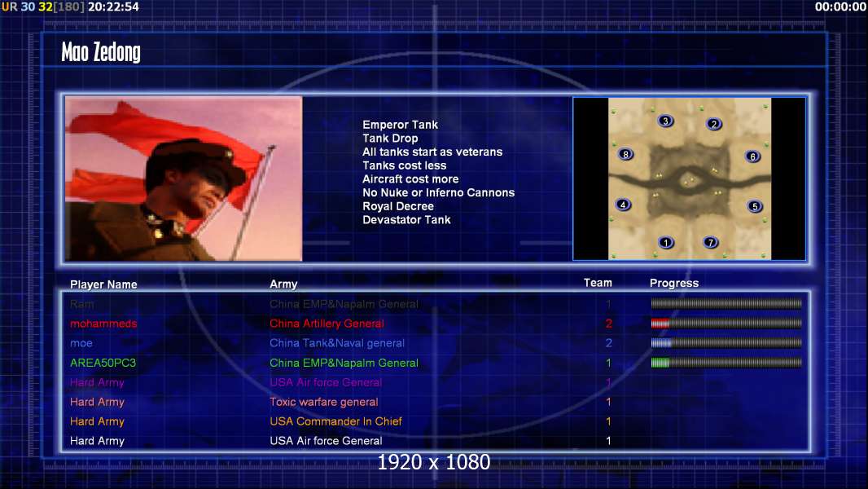Click team number in Toxic warfare row
The image size is (868, 489).
tap(608, 402)
